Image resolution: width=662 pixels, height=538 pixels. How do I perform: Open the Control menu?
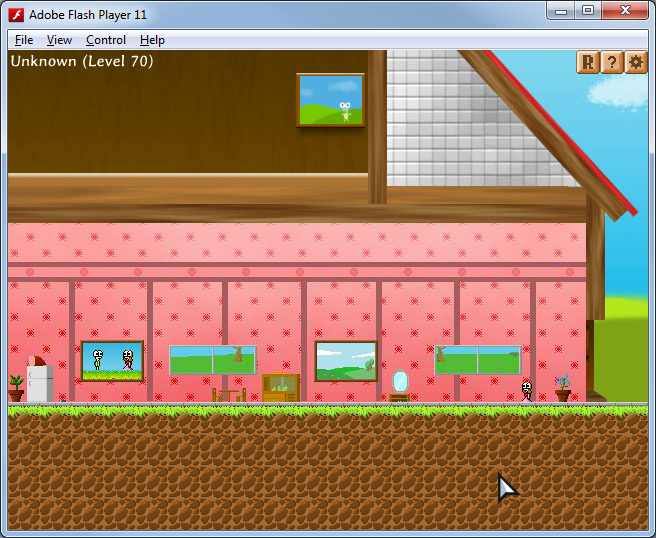(105, 40)
